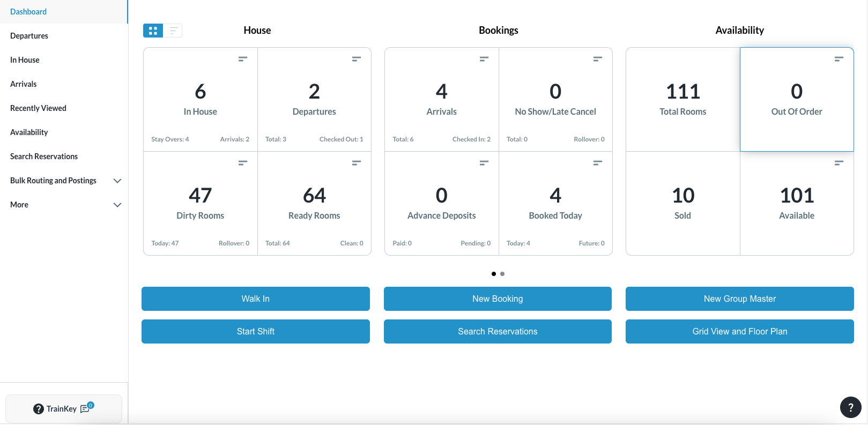
Task: Go to second dashboard page dot
Action: coord(502,274)
